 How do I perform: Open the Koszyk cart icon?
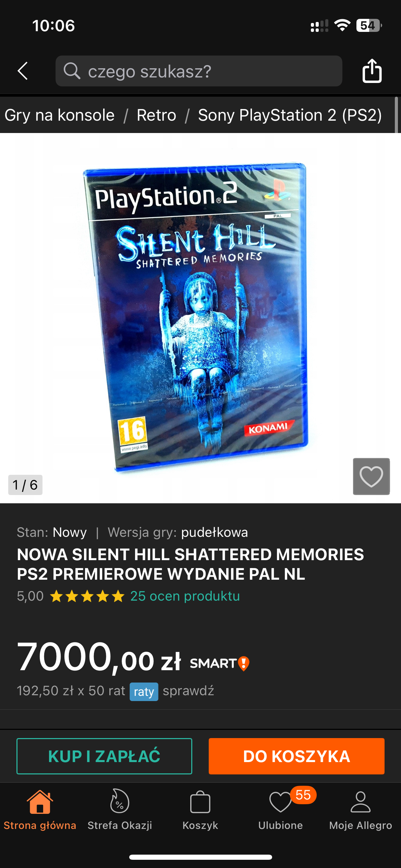(200, 810)
